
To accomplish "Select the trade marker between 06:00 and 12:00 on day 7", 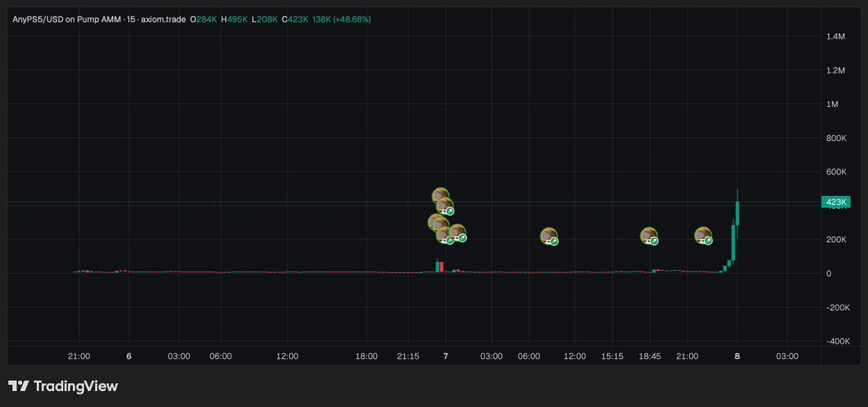I will point(549,236).
